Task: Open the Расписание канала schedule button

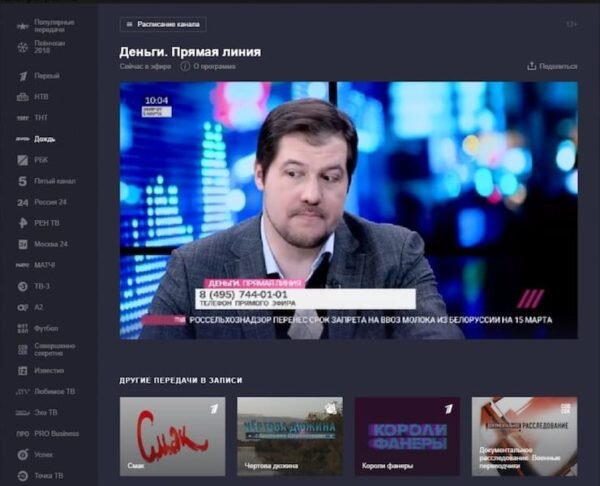Action: (x=163, y=24)
